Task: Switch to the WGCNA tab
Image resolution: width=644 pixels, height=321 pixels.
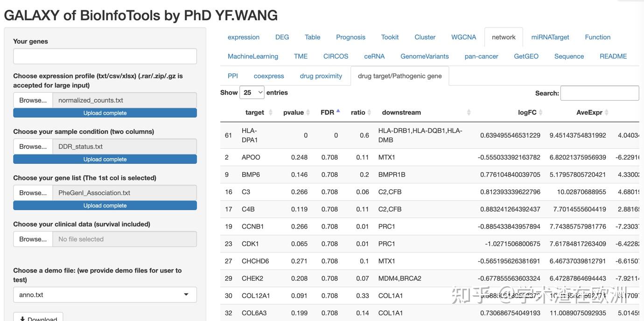Action: click(x=463, y=37)
